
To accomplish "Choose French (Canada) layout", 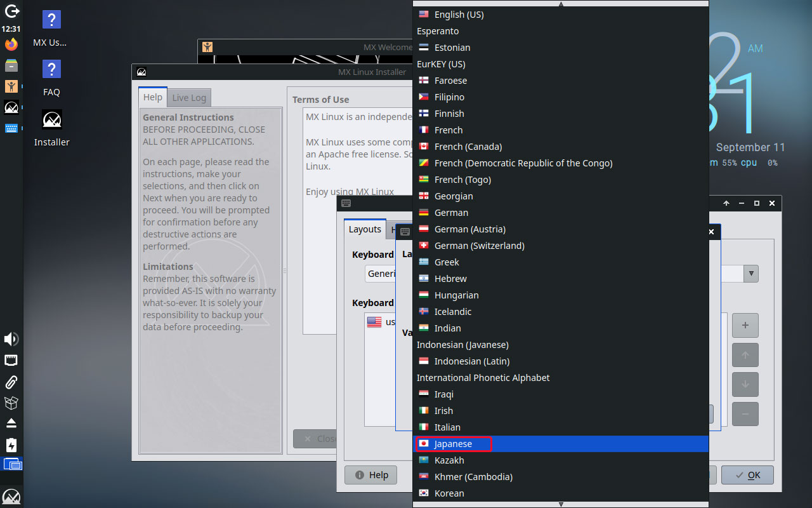I will pos(561,147).
